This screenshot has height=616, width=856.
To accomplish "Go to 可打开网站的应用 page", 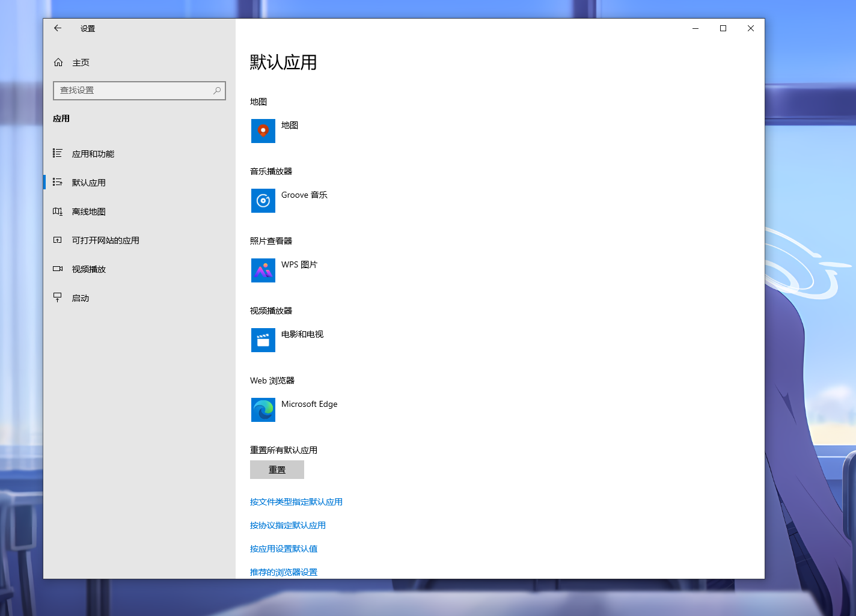I will (x=139, y=240).
